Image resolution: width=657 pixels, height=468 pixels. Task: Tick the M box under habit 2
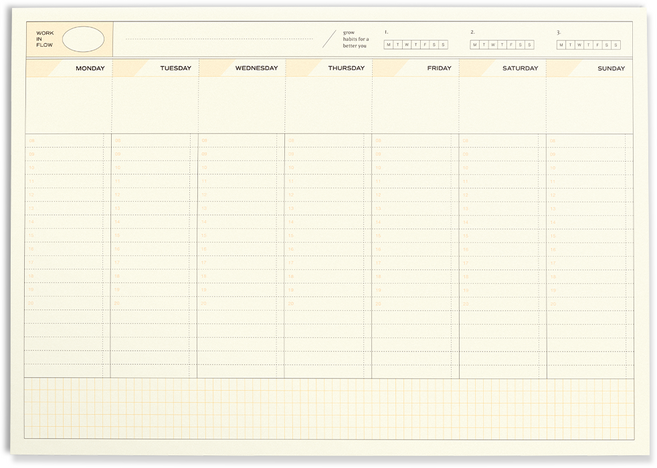(x=475, y=44)
